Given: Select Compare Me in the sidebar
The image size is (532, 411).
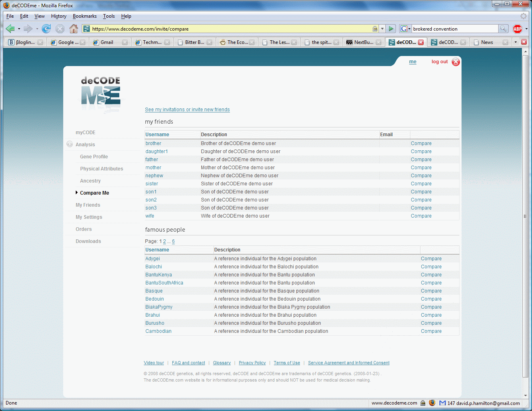Looking at the screenshot, I should click(x=95, y=193).
